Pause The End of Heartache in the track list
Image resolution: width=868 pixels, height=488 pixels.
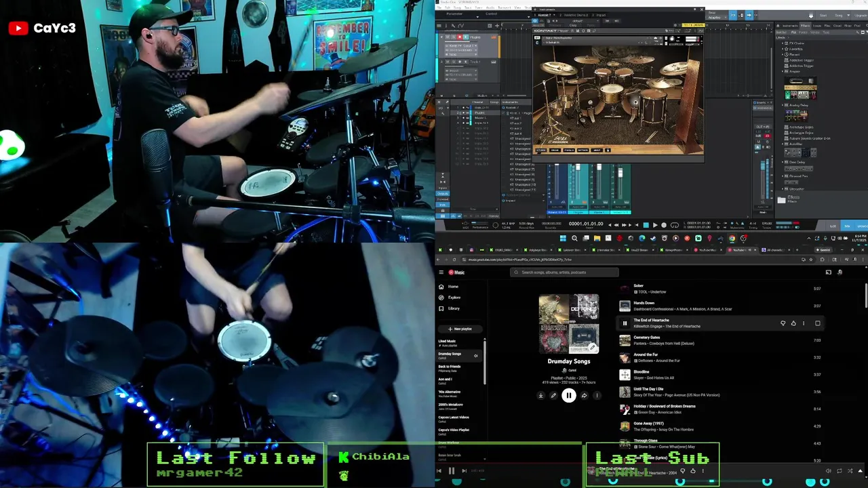click(x=625, y=323)
